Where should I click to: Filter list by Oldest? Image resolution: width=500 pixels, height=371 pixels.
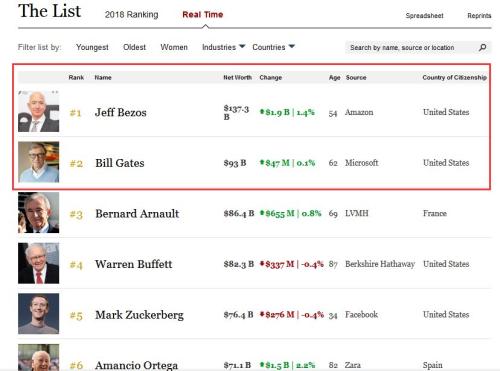[x=135, y=47]
